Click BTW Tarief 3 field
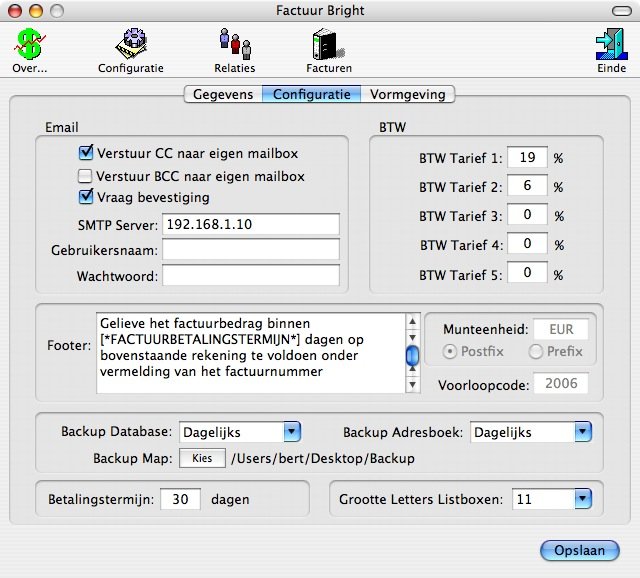This screenshot has width=640, height=578. point(527,214)
